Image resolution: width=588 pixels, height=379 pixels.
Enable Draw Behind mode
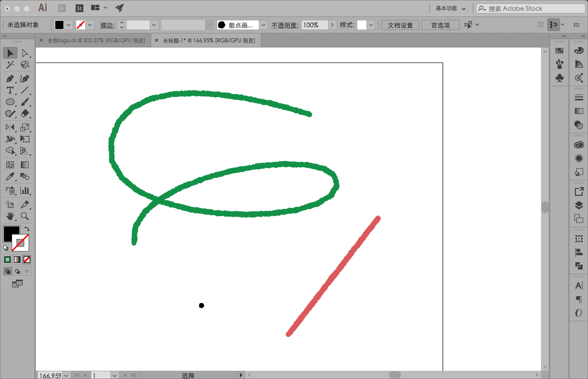click(17, 271)
